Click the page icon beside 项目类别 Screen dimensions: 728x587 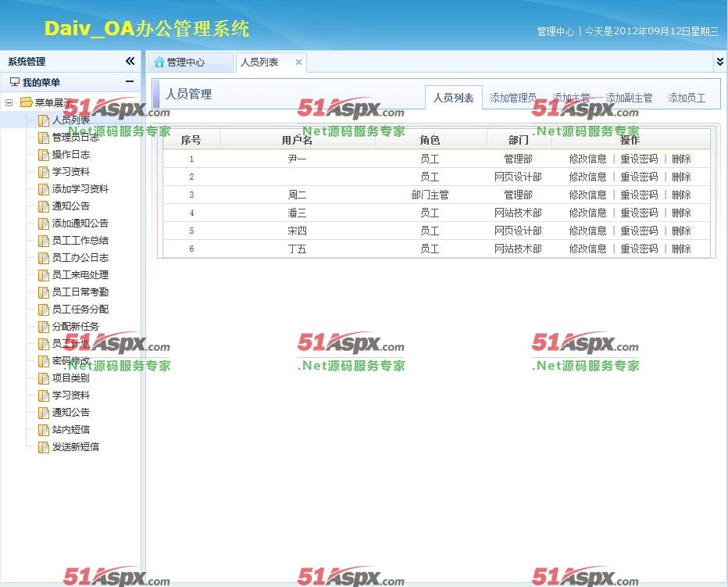click(x=43, y=378)
